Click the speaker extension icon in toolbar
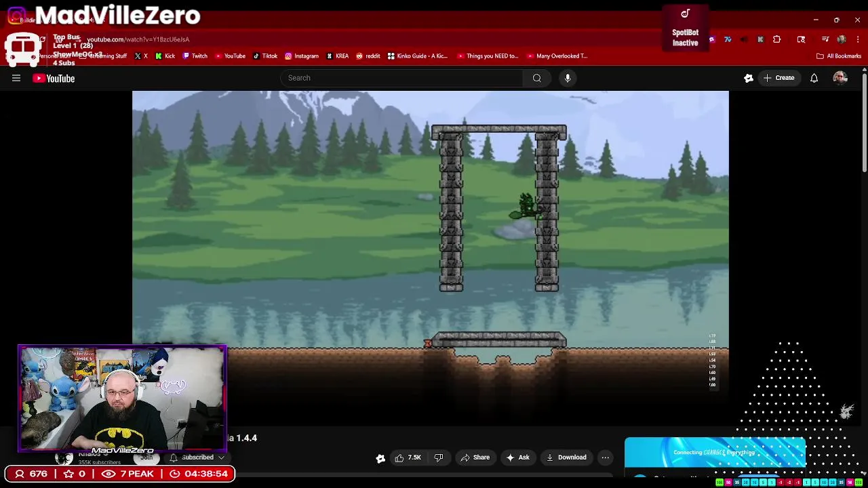 [744, 39]
